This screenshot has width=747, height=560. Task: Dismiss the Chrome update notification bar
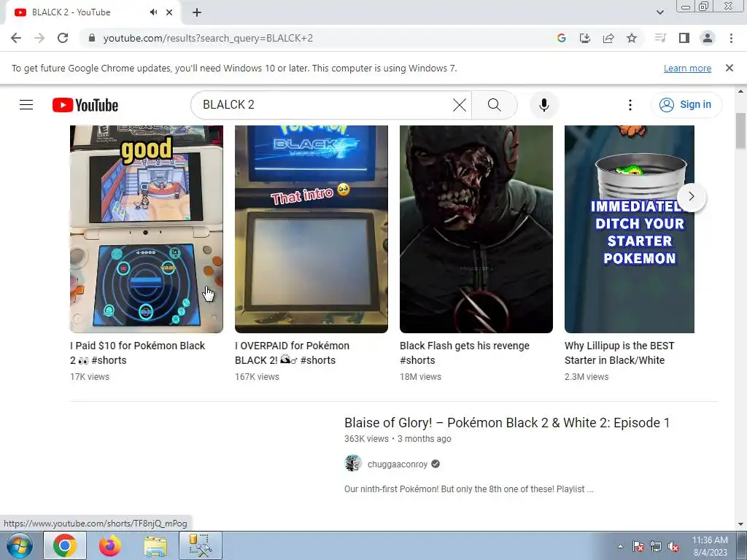(729, 68)
